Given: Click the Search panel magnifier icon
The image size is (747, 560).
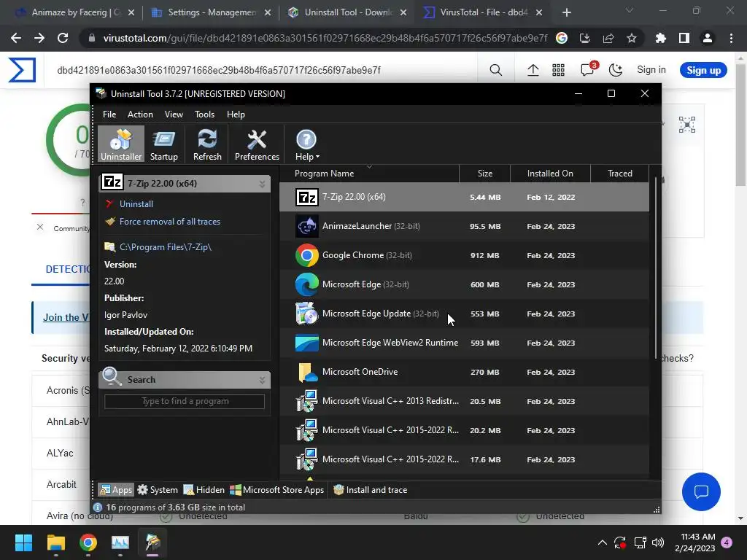Looking at the screenshot, I should click(x=112, y=377).
